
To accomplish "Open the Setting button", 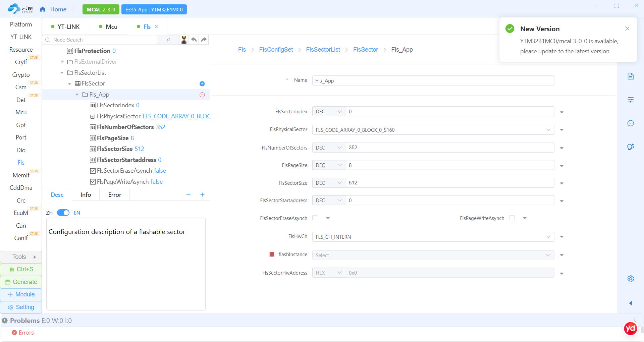I will pos(21,307).
